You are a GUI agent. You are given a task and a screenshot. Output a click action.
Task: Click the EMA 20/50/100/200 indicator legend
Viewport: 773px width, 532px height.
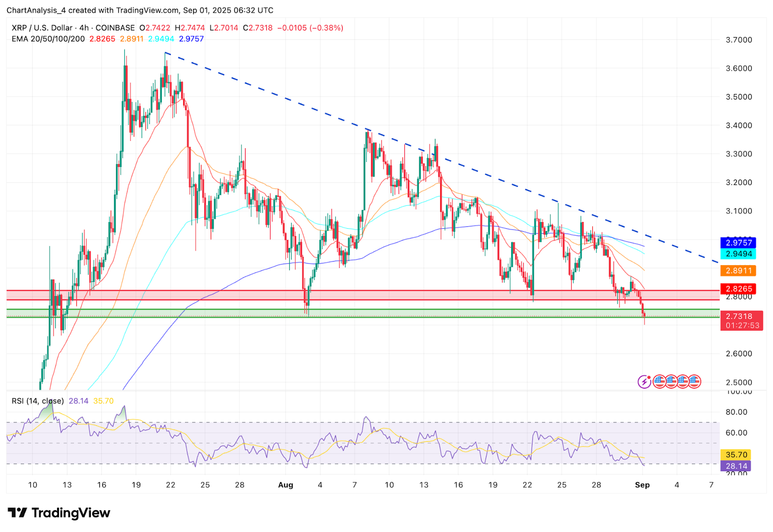coord(48,39)
